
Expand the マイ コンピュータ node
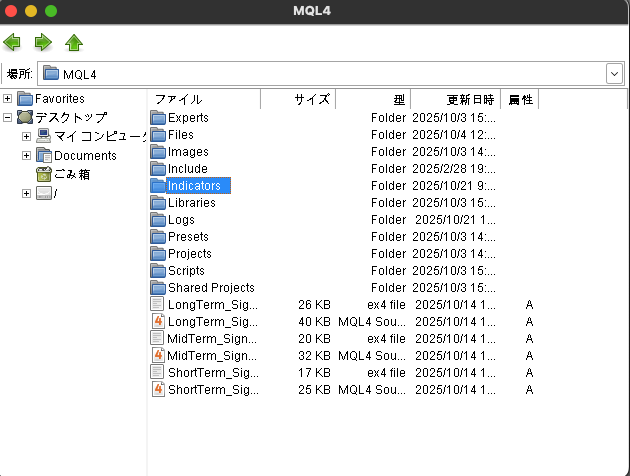pos(27,137)
